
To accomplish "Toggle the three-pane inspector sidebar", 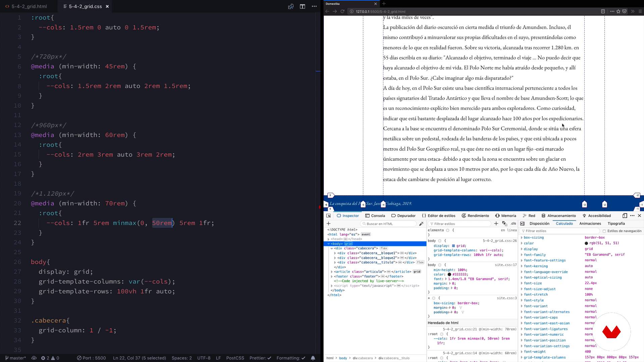I will [522, 224].
